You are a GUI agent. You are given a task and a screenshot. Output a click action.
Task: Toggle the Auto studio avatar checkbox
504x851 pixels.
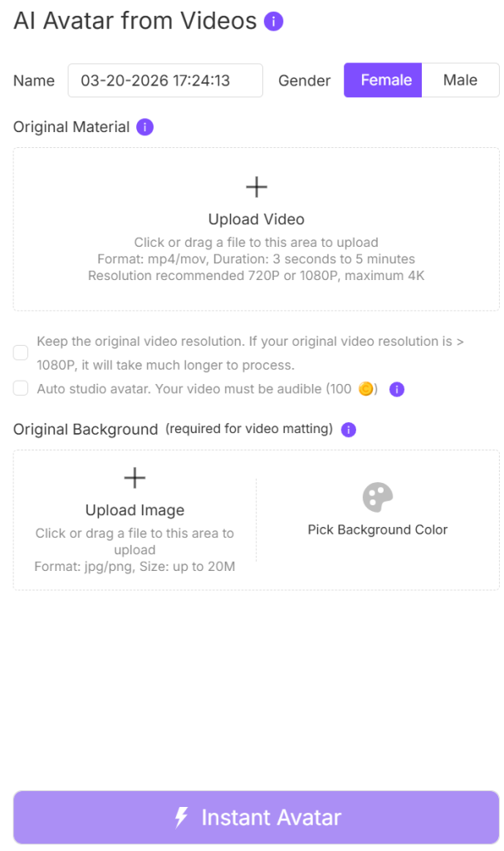pos(21,388)
